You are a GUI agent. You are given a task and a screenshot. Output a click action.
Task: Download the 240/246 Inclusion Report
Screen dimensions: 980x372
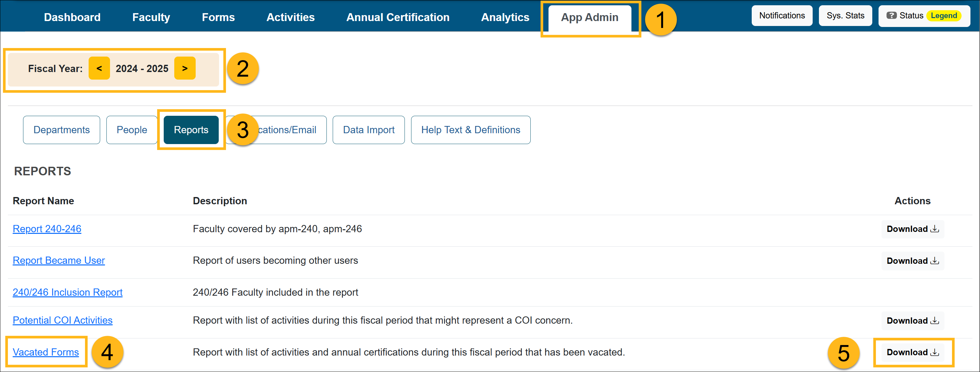point(913,292)
